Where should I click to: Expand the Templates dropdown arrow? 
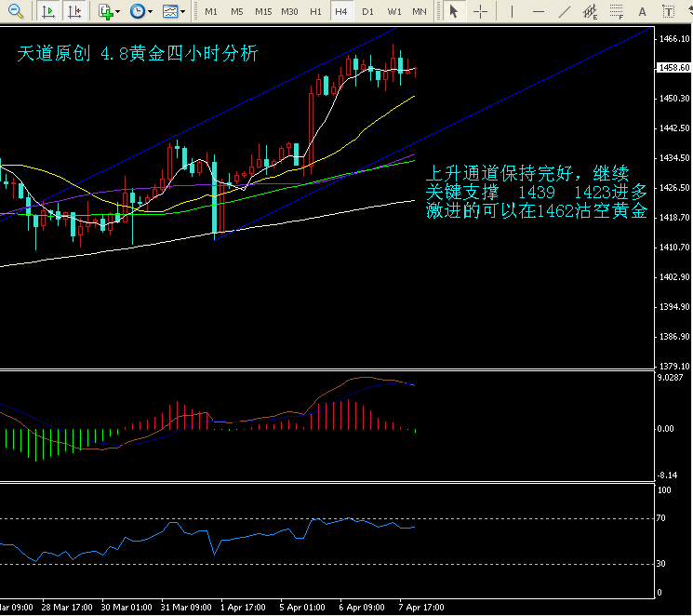coord(182,11)
